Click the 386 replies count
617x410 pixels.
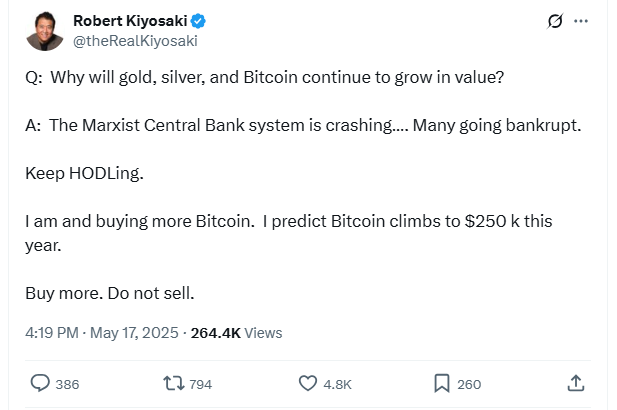pos(67,384)
